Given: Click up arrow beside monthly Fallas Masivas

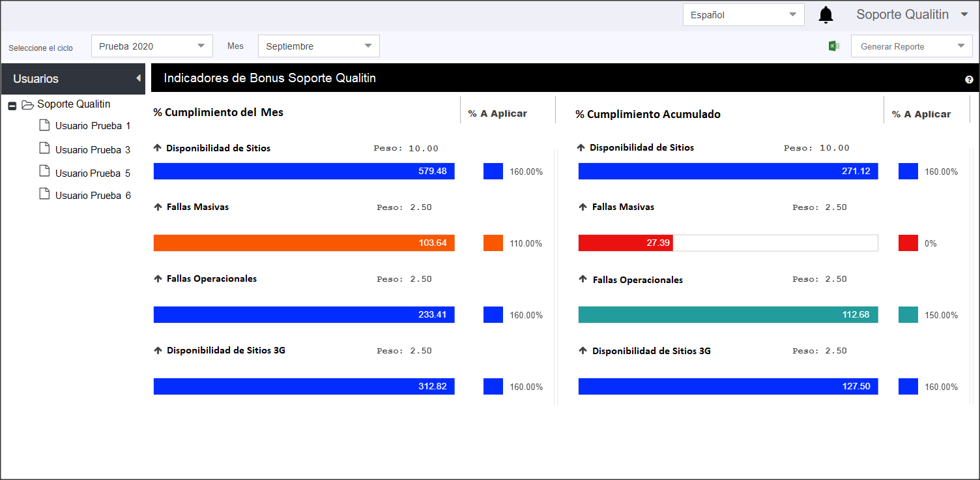Looking at the screenshot, I should (158, 207).
